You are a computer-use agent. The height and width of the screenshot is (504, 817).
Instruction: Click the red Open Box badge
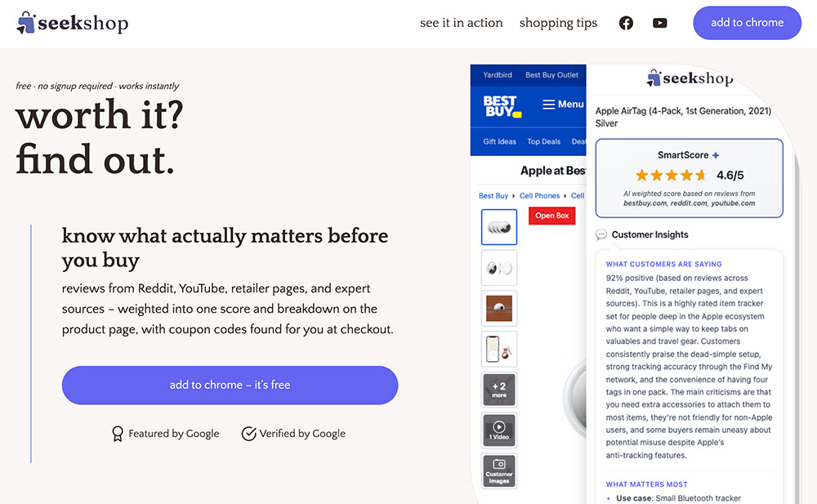tap(551, 216)
